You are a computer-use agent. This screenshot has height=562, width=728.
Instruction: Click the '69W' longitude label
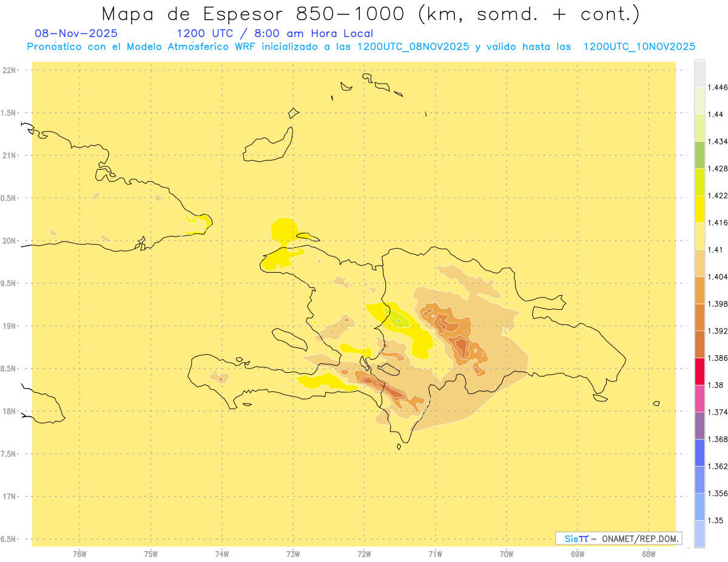pos(578,554)
